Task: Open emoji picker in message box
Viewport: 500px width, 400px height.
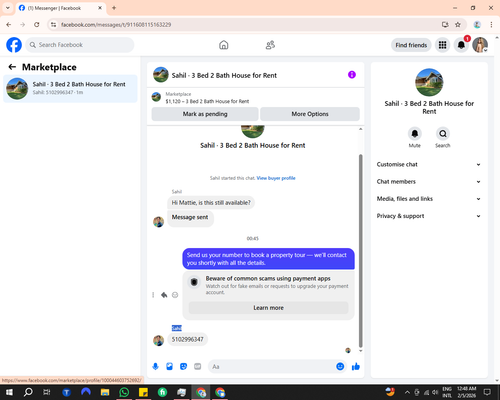Action: coord(340,367)
